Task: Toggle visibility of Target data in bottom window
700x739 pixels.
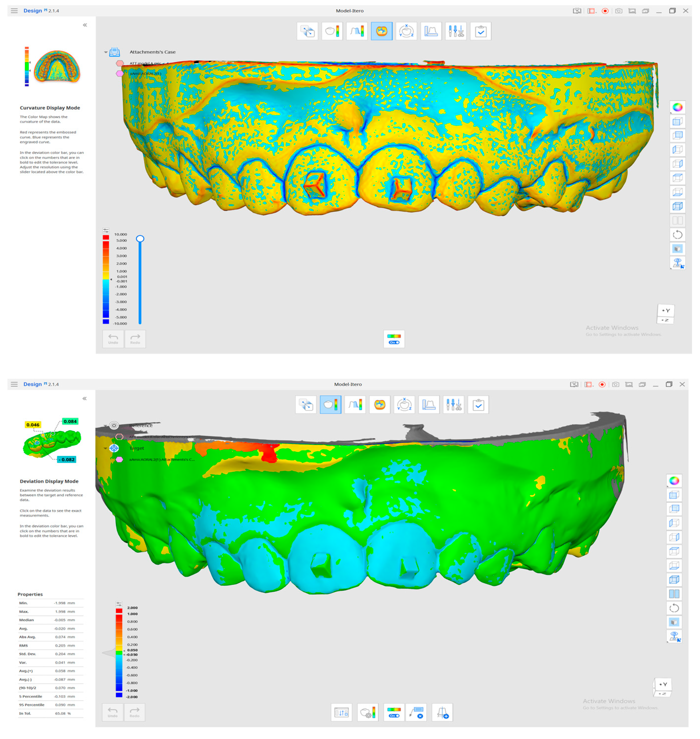Action: click(114, 448)
